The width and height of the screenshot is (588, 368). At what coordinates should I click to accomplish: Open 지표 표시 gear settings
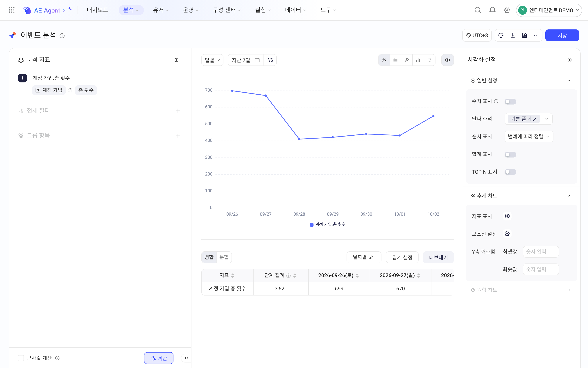tap(507, 216)
